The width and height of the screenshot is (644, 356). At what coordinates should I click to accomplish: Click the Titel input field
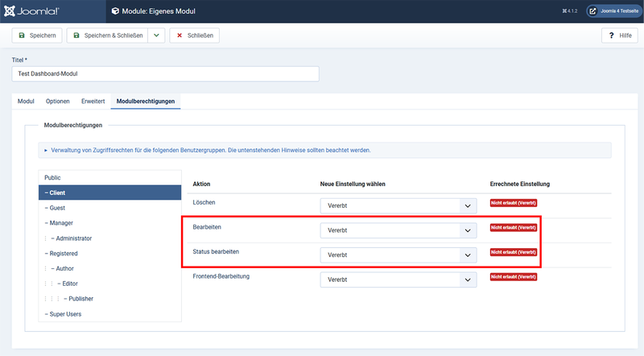[x=165, y=73]
